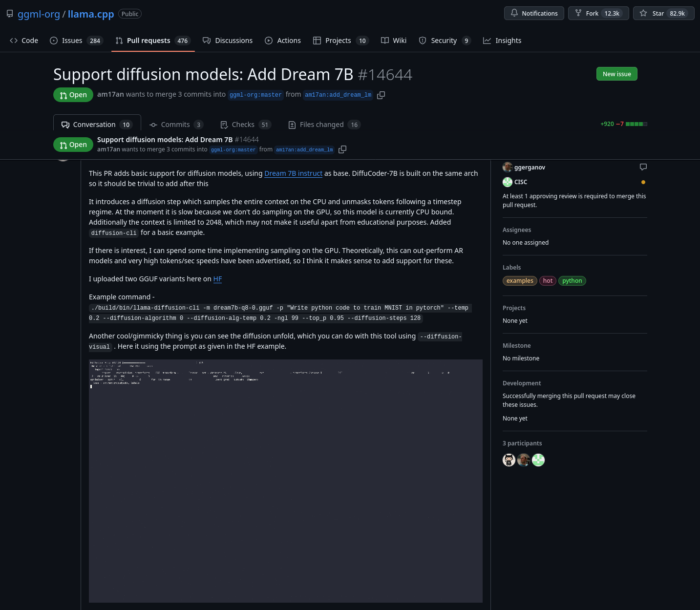
Task: Click the hot label
Action: [x=548, y=281]
